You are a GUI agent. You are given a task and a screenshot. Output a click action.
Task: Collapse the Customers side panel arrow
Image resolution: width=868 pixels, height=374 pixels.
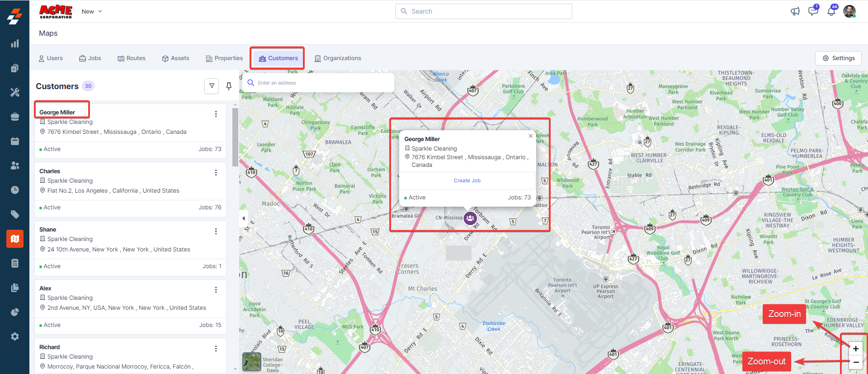pyautogui.click(x=244, y=218)
